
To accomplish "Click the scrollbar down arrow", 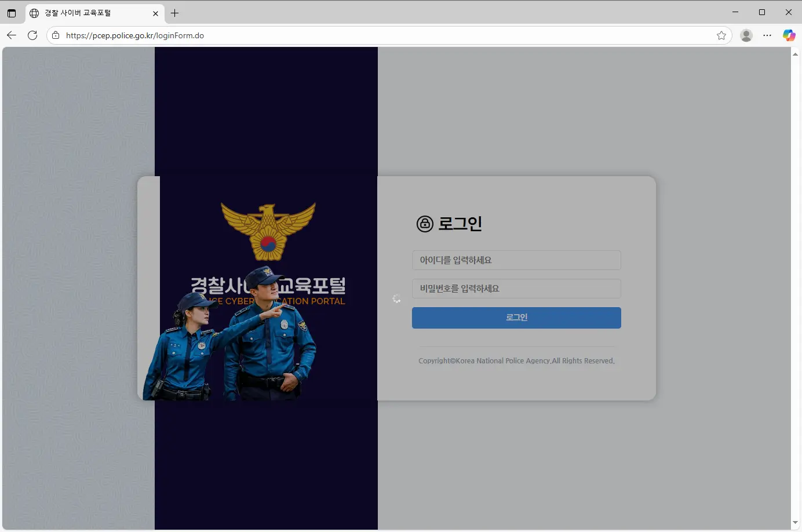I will (795, 523).
